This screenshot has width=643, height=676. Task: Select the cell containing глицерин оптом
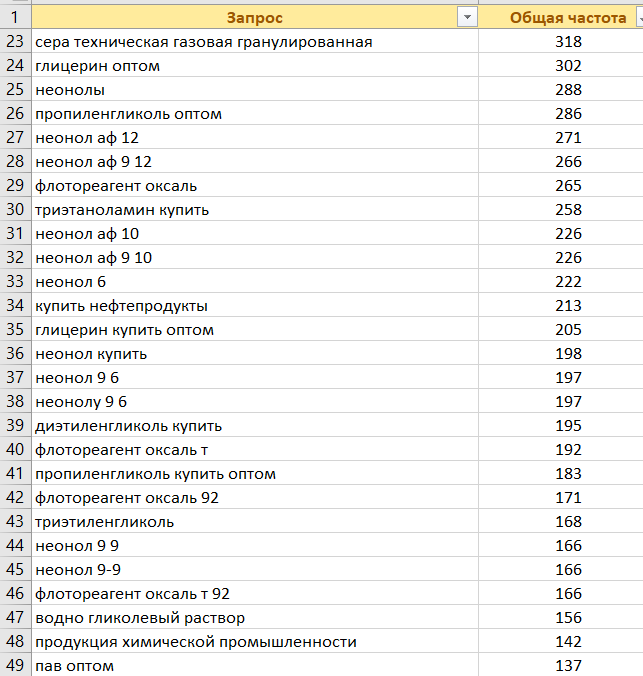point(254,66)
